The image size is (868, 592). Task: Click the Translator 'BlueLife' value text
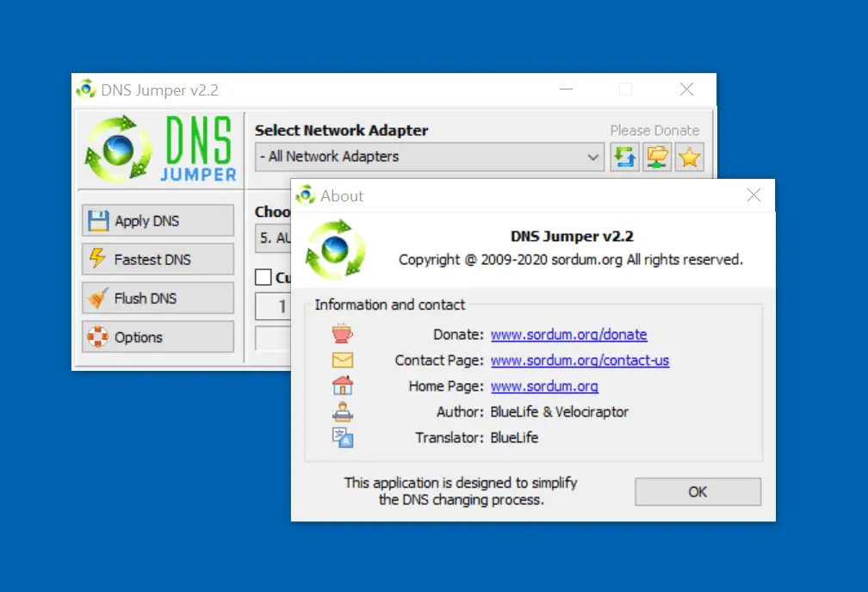click(514, 438)
